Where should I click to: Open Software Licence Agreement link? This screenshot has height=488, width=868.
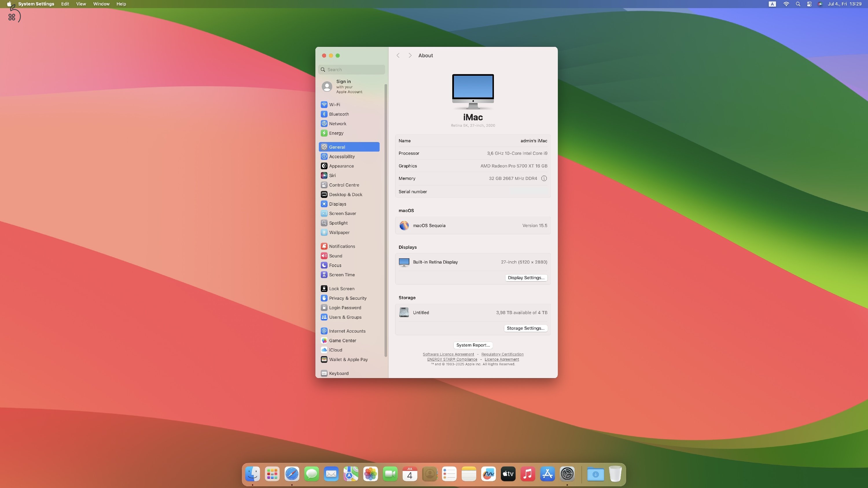[x=448, y=354]
